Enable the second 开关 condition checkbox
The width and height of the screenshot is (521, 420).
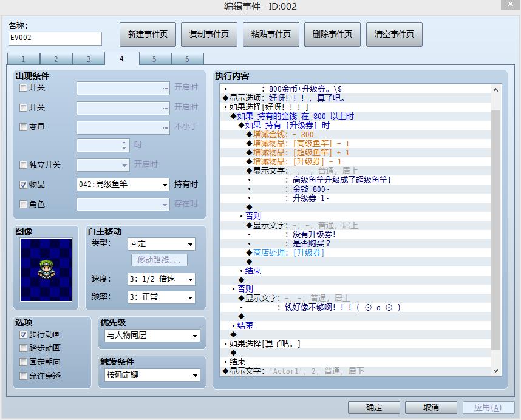[x=23, y=107]
